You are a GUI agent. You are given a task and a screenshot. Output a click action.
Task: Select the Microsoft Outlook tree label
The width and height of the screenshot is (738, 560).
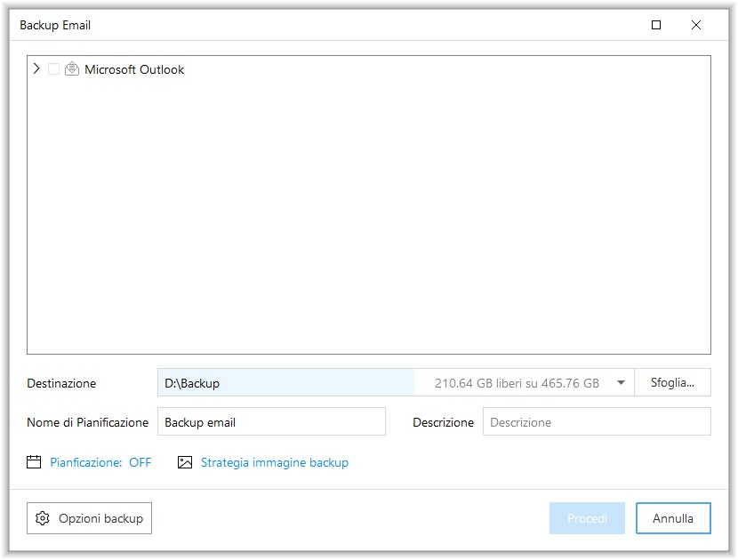point(134,69)
